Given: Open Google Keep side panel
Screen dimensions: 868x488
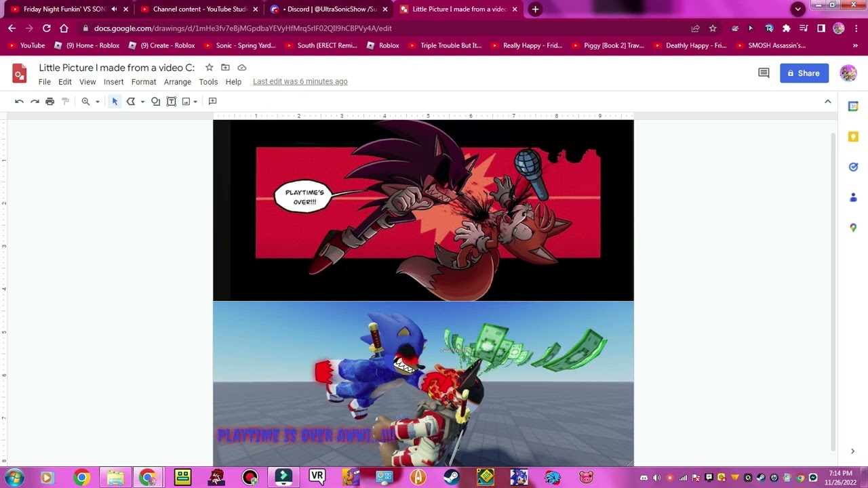Looking at the screenshot, I should 853,137.
